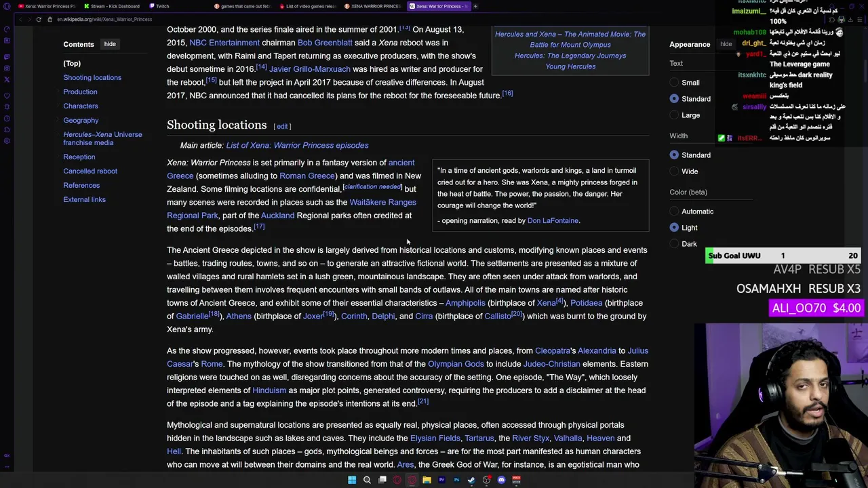Hide the Contents sidebar

pyautogui.click(x=110, y=44)
